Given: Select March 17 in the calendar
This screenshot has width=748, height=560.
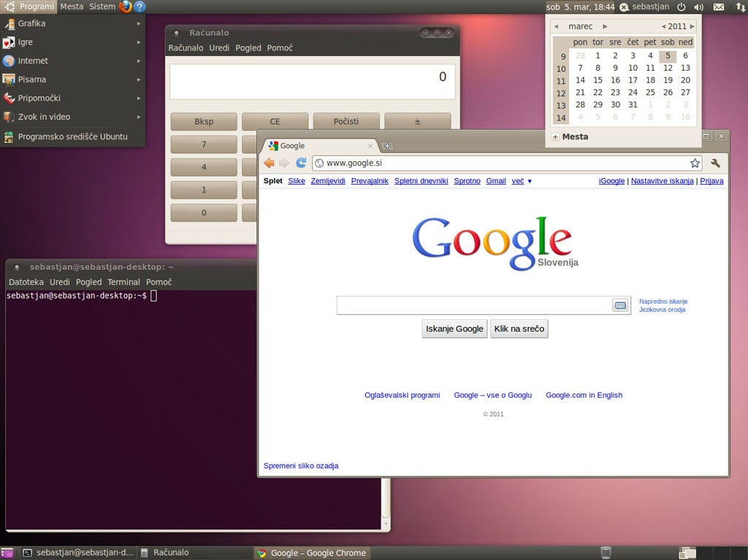Looking at the screenshot, I should (633, 80).
